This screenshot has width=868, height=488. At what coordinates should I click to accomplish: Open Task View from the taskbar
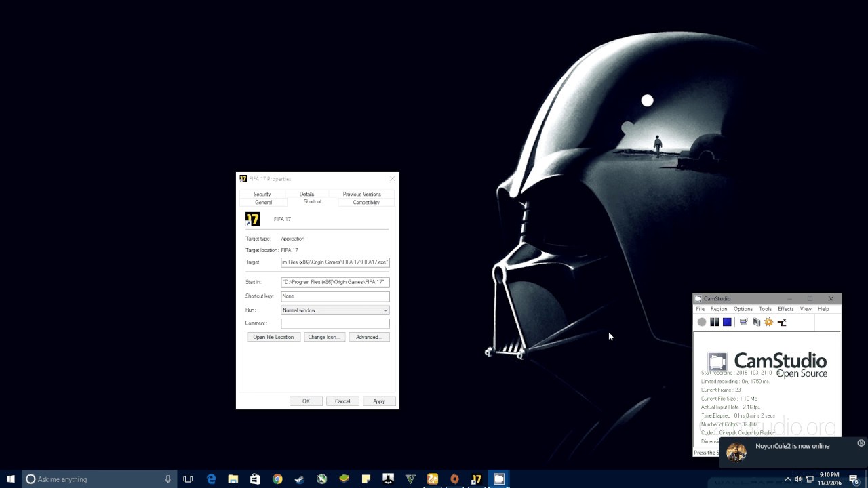[x=189, y=479]
